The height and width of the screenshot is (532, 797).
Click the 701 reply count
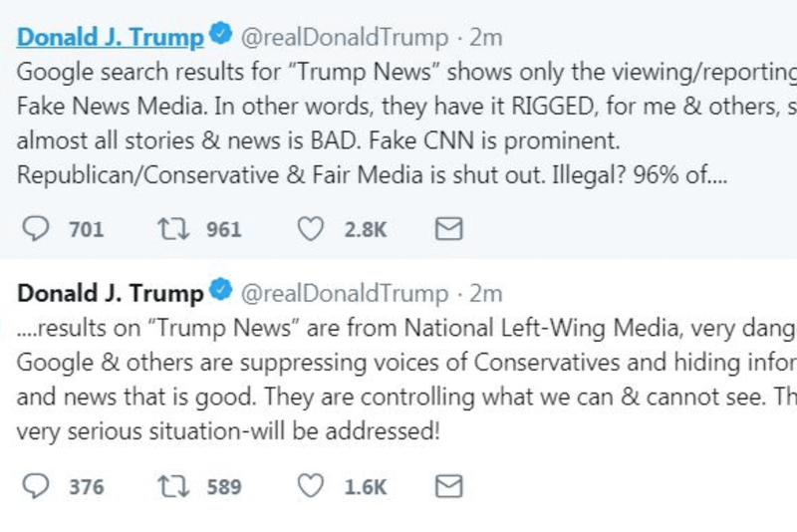click(x=87, y=230)
